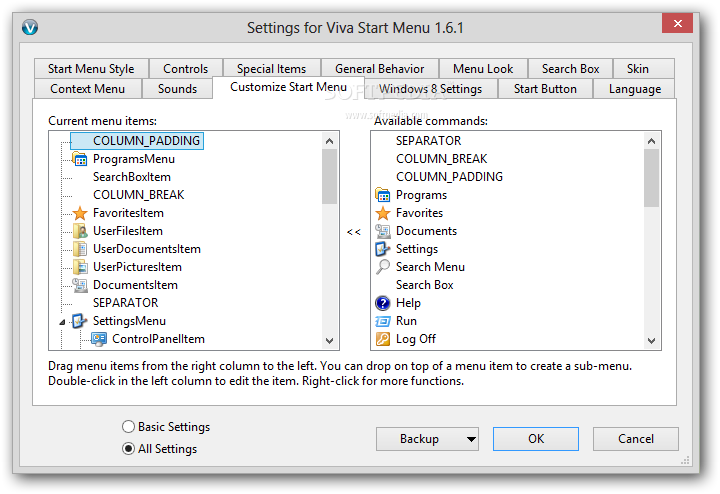Image resolution: width=720 pixels, height=494 pixels.
Task: Click the Log Off key icon
Action: (x=382, y=339)
